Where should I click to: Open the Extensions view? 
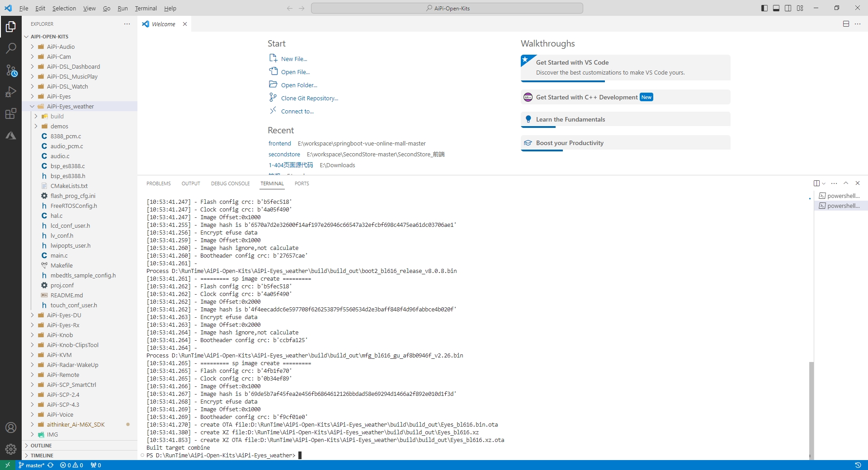click(11, 113)
